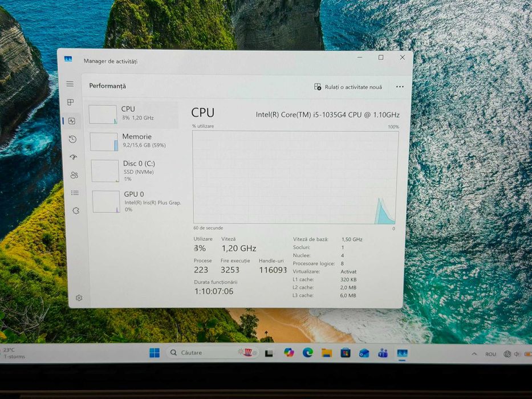The image size is (532, 399).
Task: Click the '116093' handles count value
Action: [x=273, y=270]
